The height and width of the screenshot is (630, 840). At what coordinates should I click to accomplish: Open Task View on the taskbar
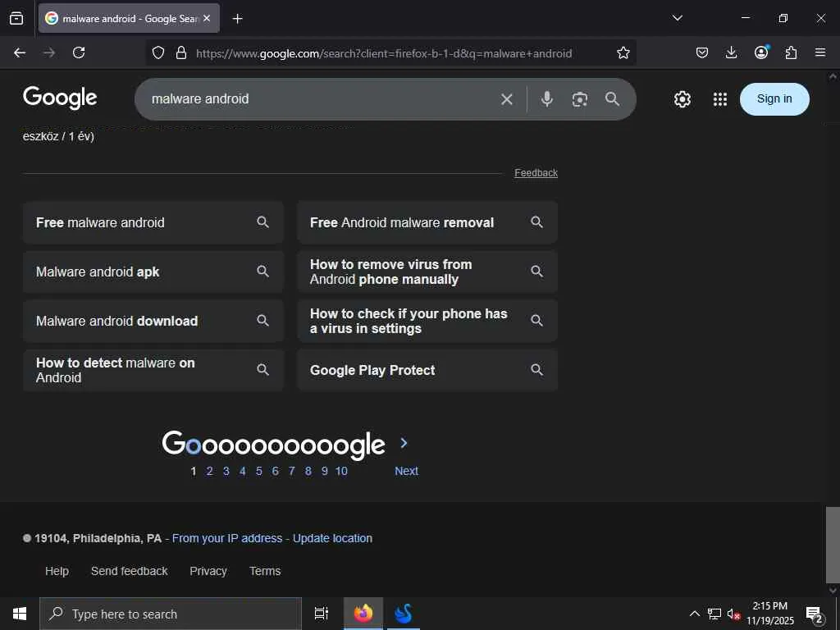(x=322, y=614)
